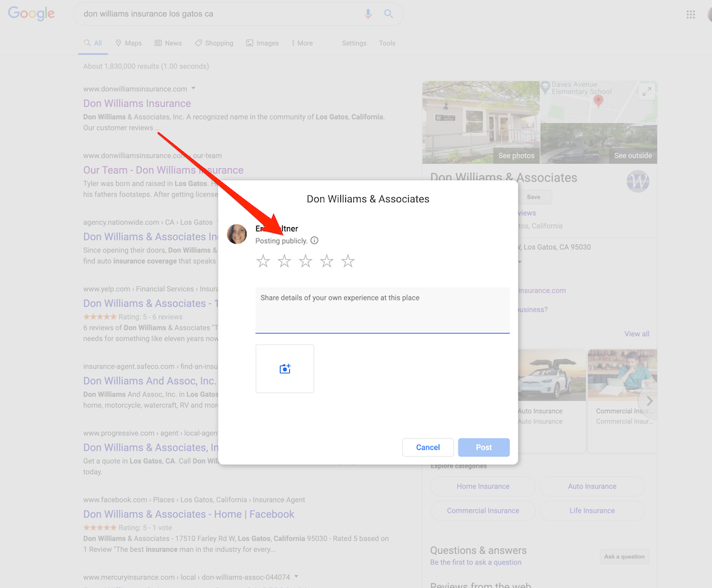Open Nationwide Don Williams & Associates result
Screen dimensions: 712x588
pos(150,237)
